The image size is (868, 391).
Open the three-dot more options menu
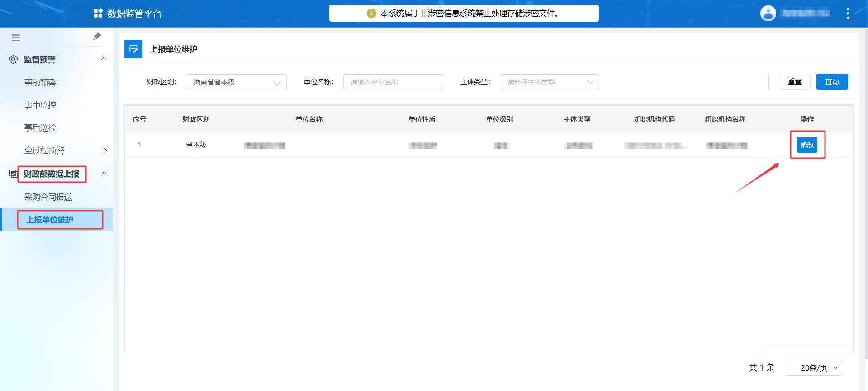tap(847, 14)
